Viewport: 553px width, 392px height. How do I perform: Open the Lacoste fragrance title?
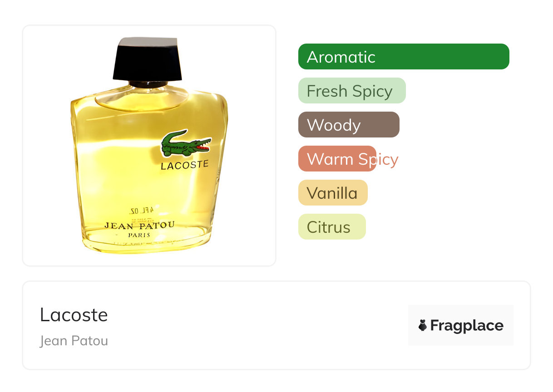pyautogui.click(x=74, y=314)
